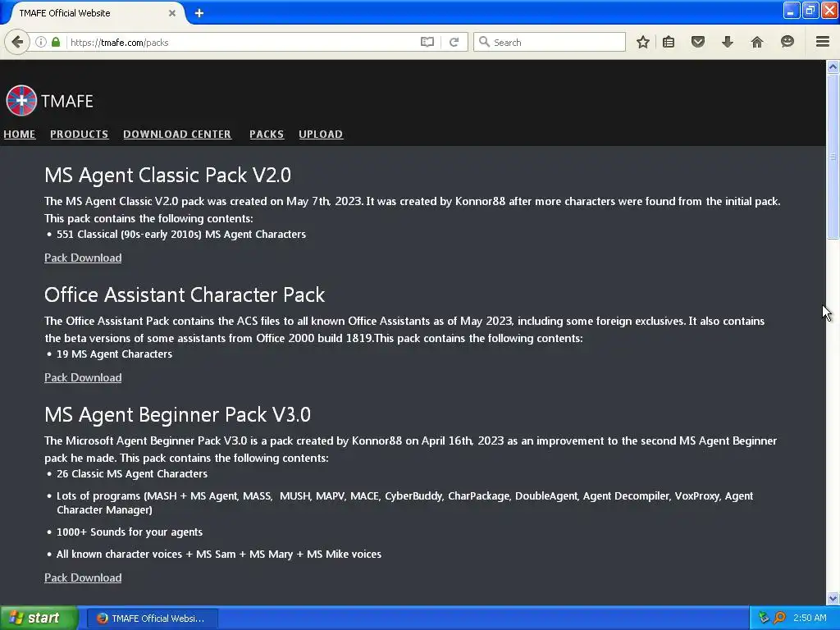
Task: Click the TMAFE site title text
Action: (67, 101)
